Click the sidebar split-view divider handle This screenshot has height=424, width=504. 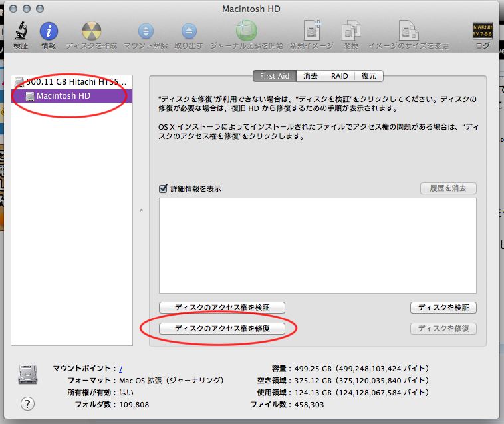click(141, 210)
